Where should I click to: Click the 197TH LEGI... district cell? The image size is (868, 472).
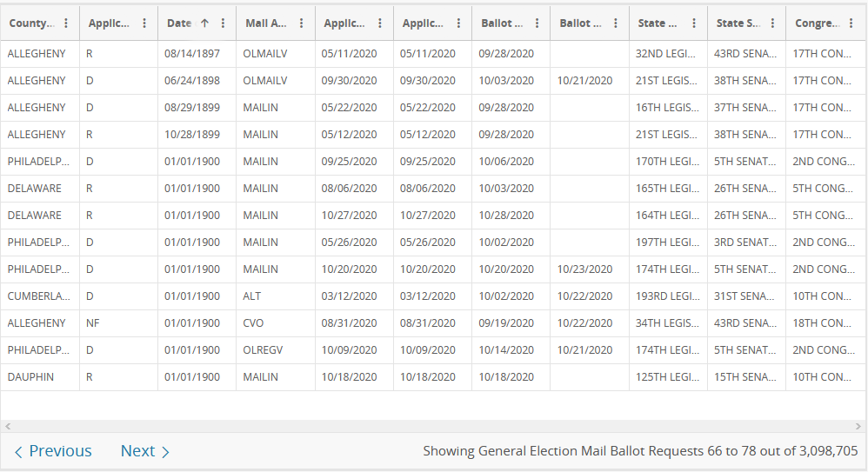coord(668,243)
